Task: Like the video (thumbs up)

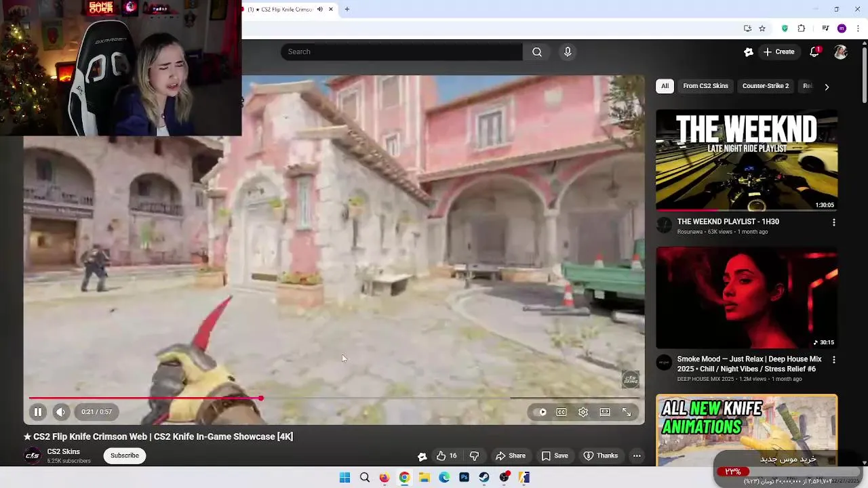Action: click(446, 455)
